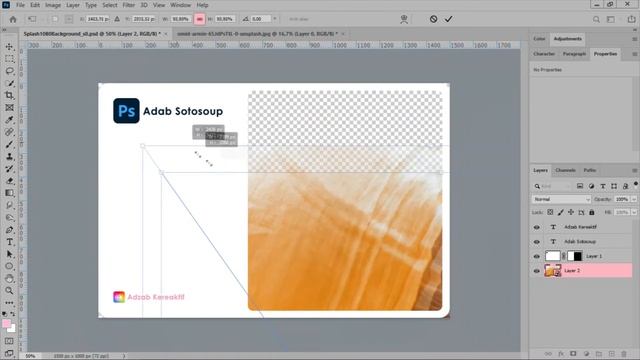
Task: Click the warp mode icon in options bar
Action: 404,19
